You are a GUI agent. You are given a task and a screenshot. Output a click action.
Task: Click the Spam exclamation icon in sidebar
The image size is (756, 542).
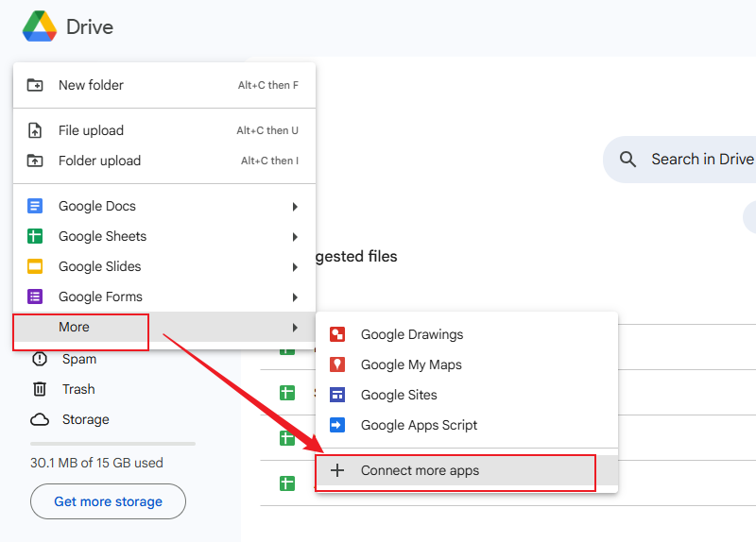coord(40,359)
